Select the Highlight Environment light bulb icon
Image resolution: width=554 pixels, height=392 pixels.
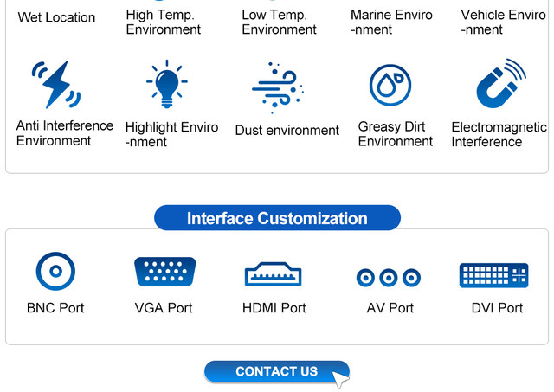coord(167,84)
